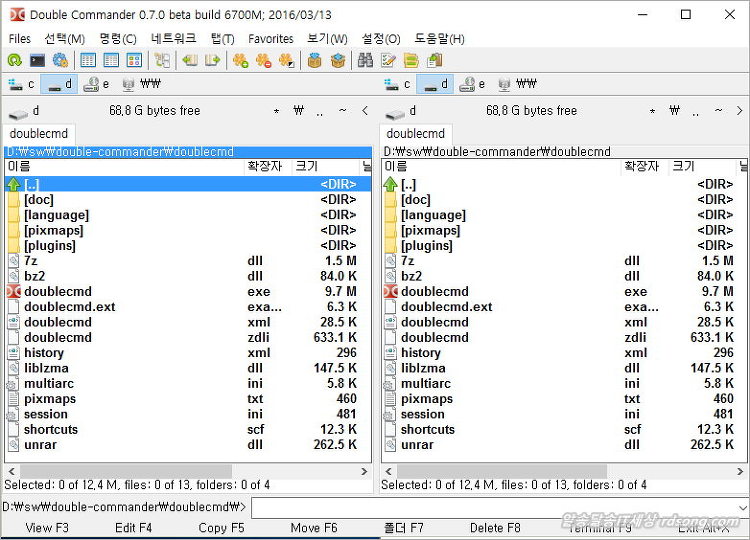This screenshot has width=750, height=540.
Task: Open the Favorites menu
Action: pos(270,39)
